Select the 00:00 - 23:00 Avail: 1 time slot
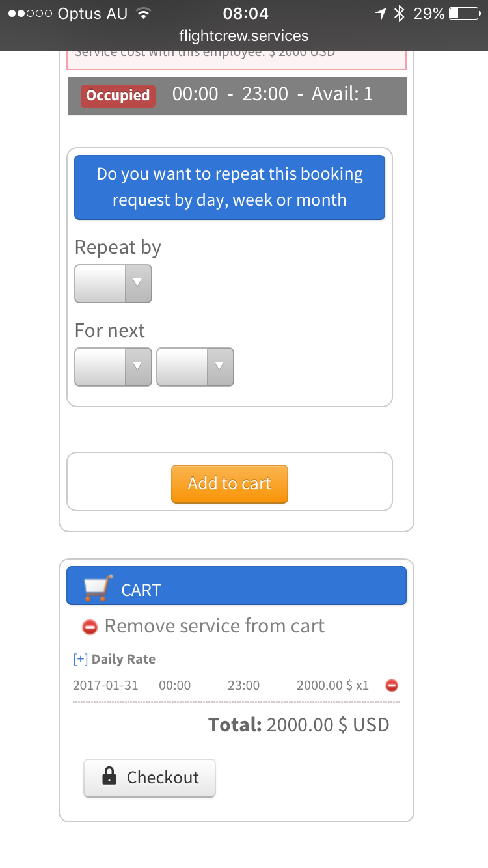Screen dimensions: 488x868 [237, 96]
